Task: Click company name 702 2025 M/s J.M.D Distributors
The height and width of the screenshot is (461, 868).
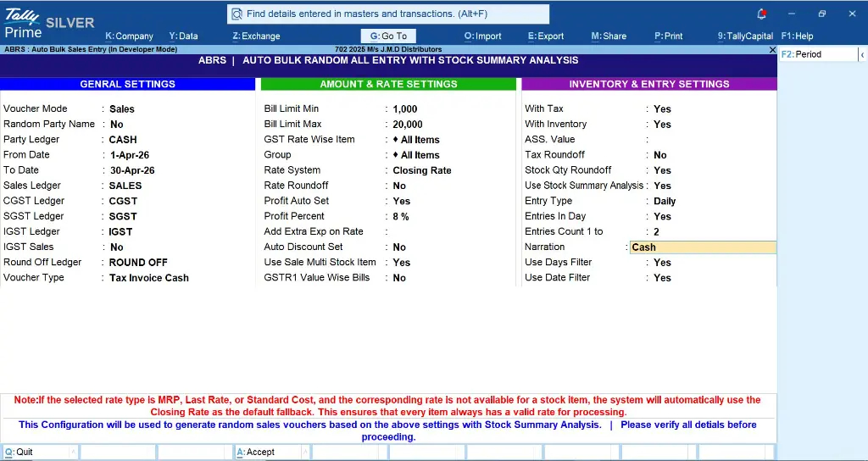Action: pos(388,50)
